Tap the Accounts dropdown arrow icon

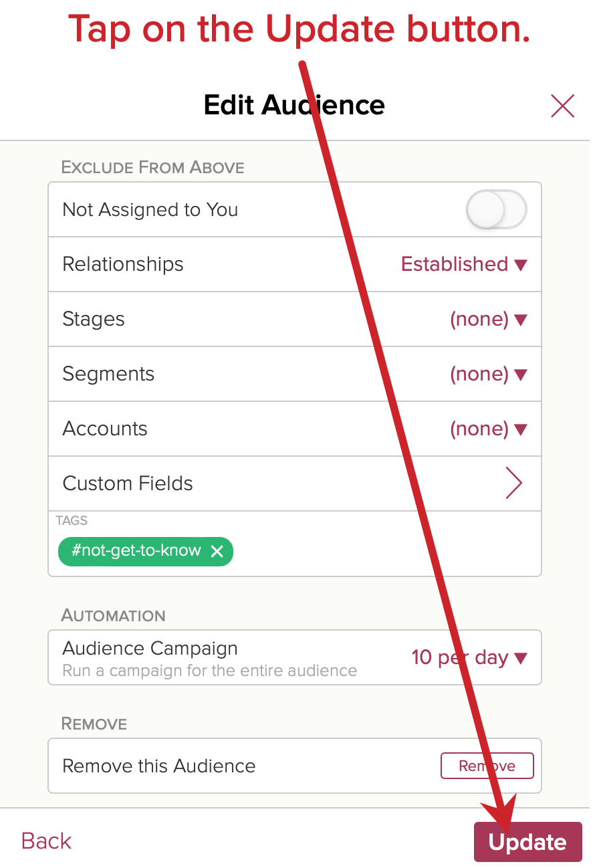pos(521,429)
